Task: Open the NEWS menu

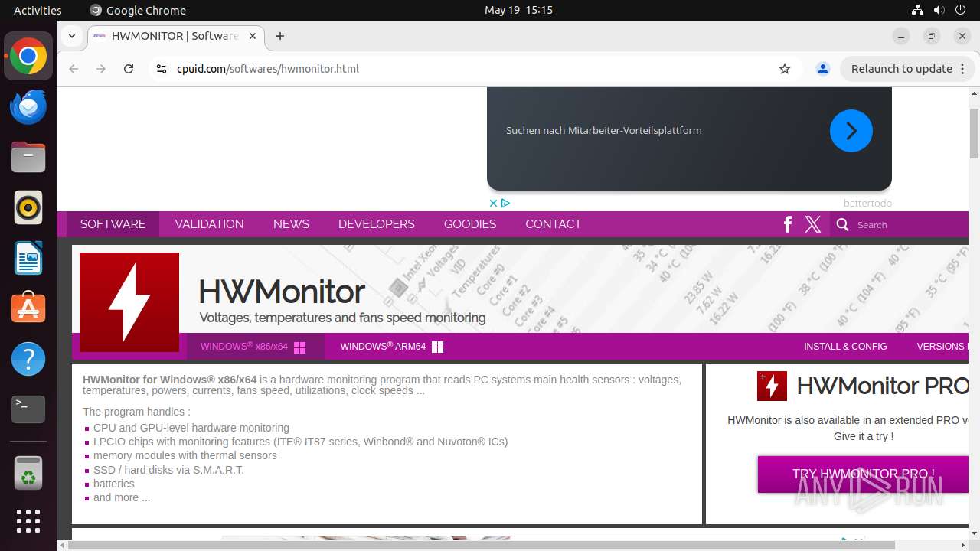Action: (291, 224)
